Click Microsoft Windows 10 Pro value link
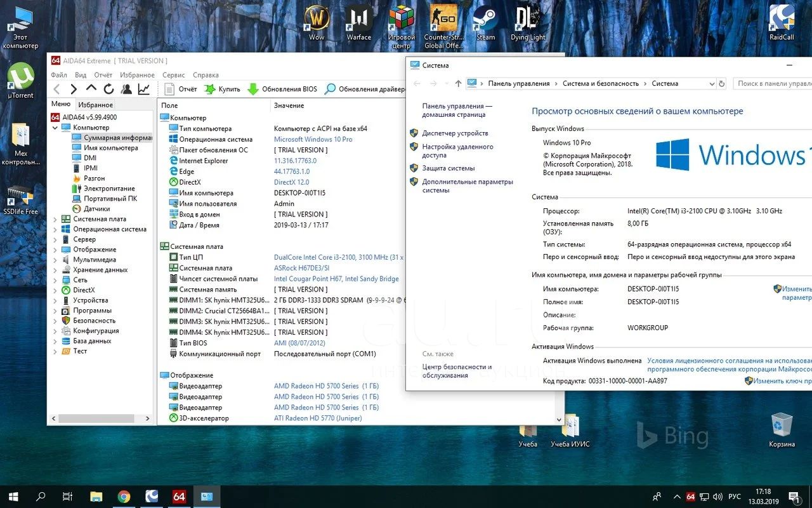812x508 pixels. [313, 139]
